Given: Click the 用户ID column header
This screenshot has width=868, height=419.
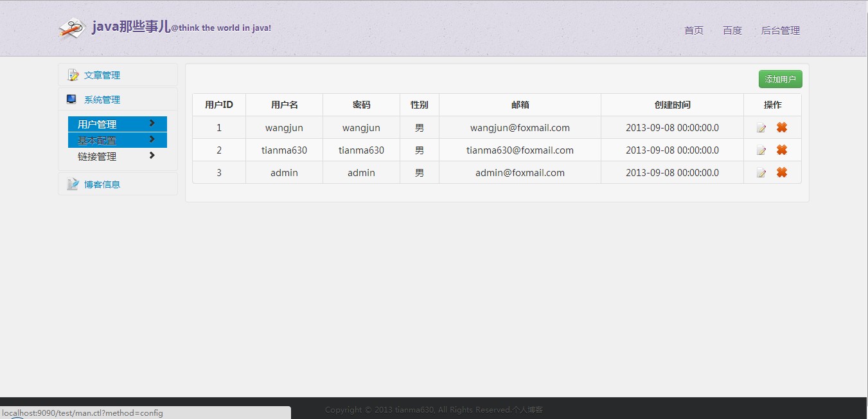Looking at the screenshot, I should coord(219,105).
